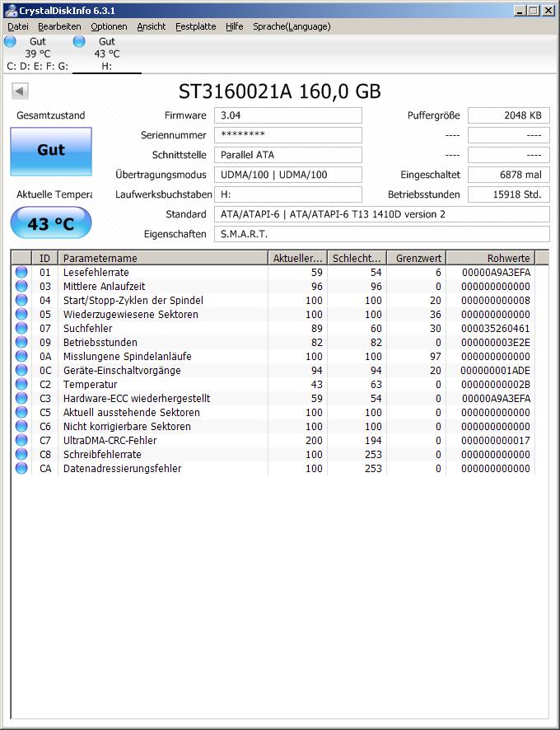Screen dimensions: 560x730
Task: Select the UltraDMA-CRC-Fehler parameter name
Action: [x=110, y=440]
